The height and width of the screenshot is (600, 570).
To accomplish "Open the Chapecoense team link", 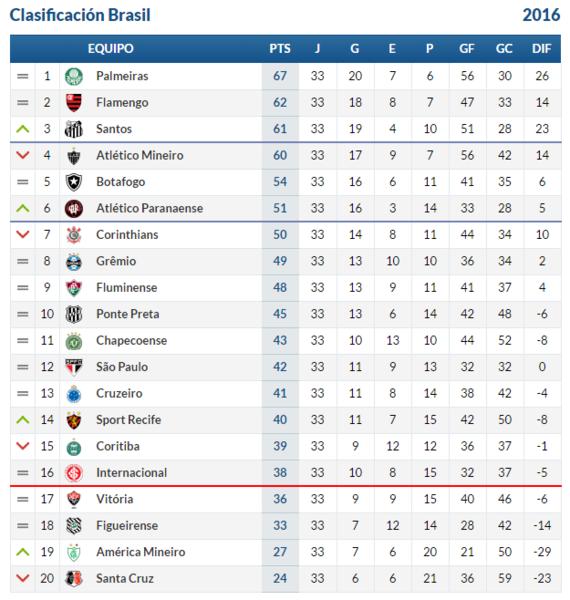I will [x=132, y=341].
